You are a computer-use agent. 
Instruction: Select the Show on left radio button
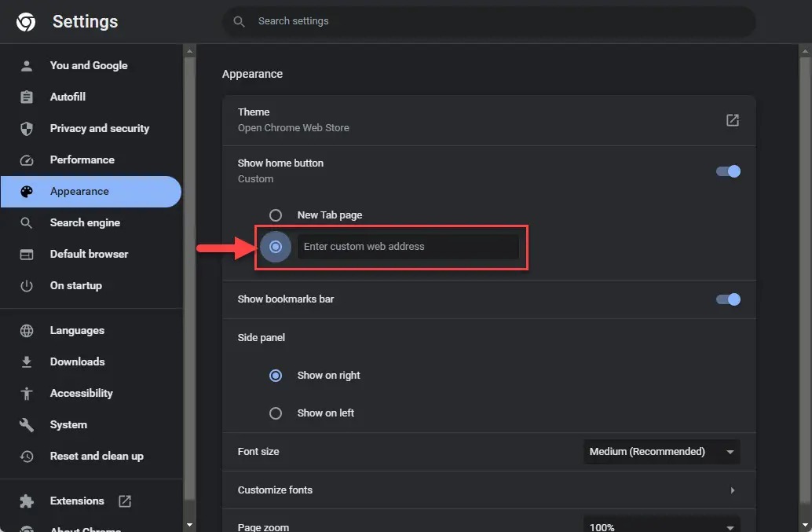point(276,413)
